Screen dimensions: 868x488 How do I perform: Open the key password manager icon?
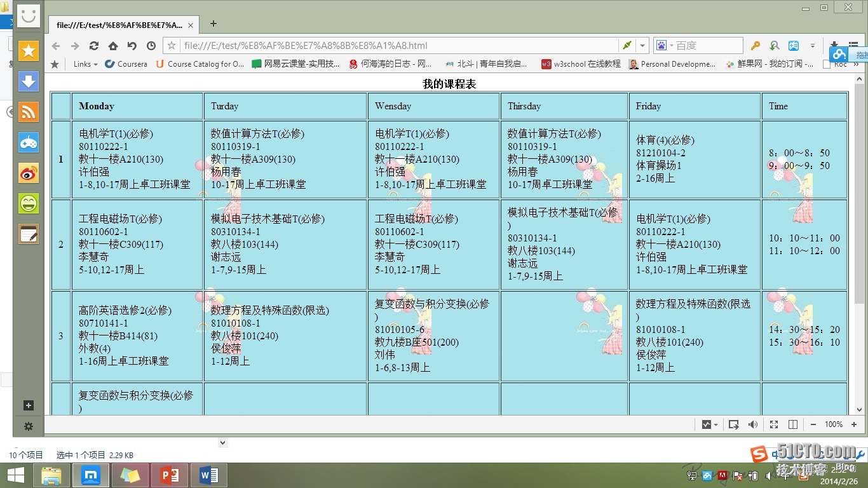(x=756, y=46)
